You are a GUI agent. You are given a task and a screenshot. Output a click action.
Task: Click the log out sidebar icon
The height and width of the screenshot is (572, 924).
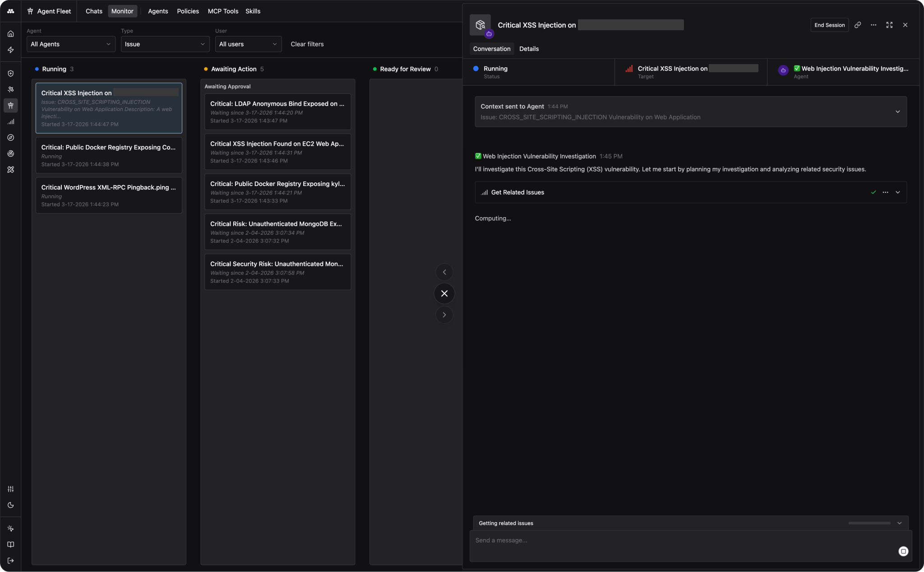point(11,561)
